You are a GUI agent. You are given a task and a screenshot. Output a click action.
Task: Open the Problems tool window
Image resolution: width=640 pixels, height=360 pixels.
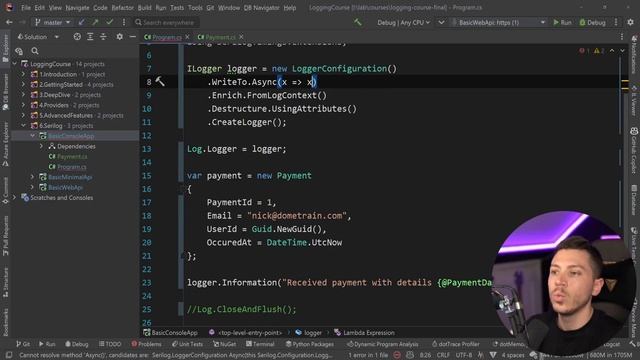[x=147, y=344]
